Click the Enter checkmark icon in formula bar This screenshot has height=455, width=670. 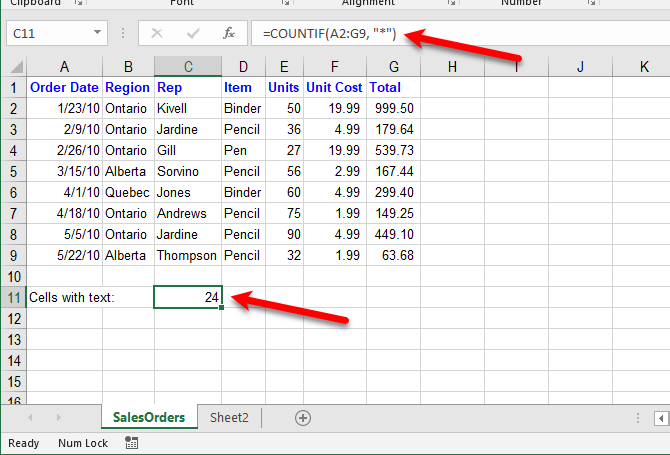pos(192,33)
